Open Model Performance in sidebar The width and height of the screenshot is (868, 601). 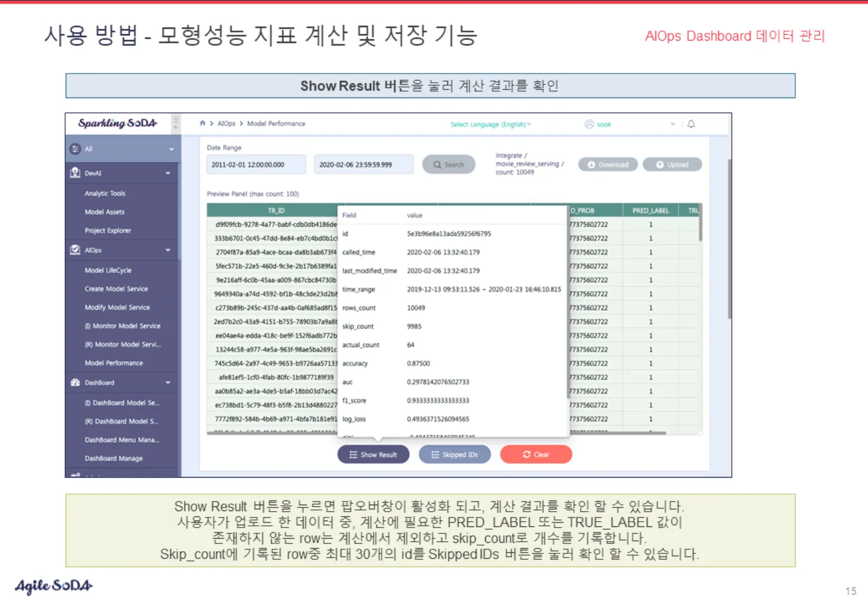pyautogui.click(x=114, y=363)
